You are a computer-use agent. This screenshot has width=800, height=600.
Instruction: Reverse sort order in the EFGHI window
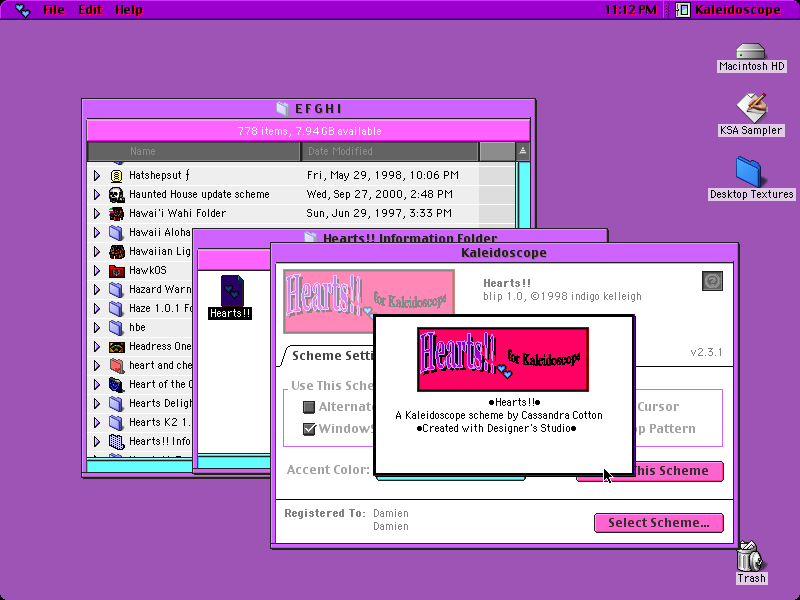[x=522, y=151]
